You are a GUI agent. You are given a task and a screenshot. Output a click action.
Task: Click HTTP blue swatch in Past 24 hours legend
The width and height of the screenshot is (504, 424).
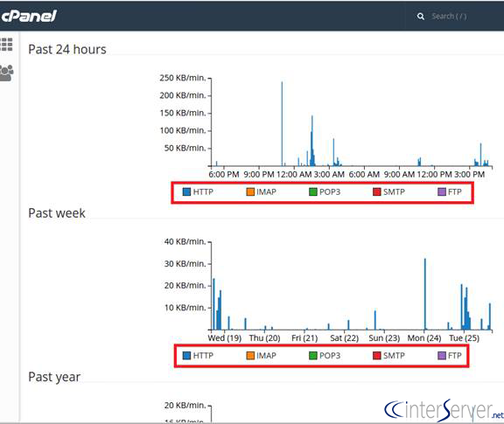click(186, 191)
